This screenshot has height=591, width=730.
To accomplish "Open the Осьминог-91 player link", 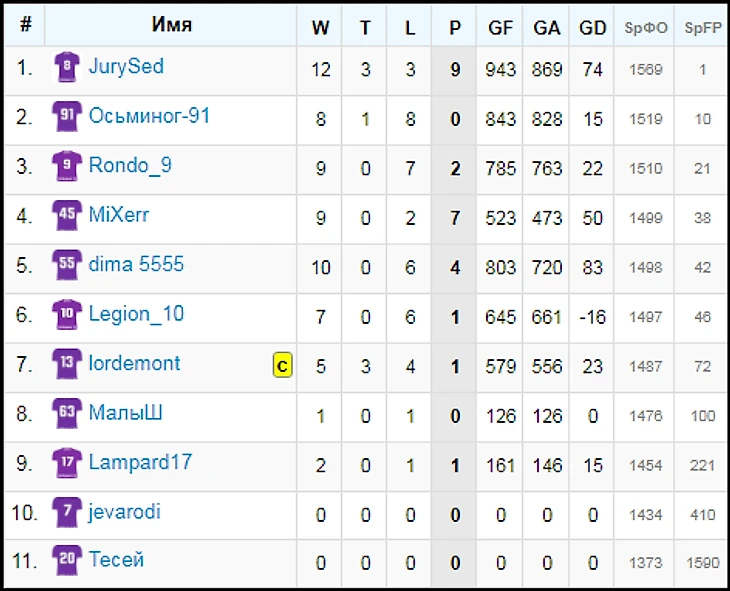I will [x=149, y=116].
